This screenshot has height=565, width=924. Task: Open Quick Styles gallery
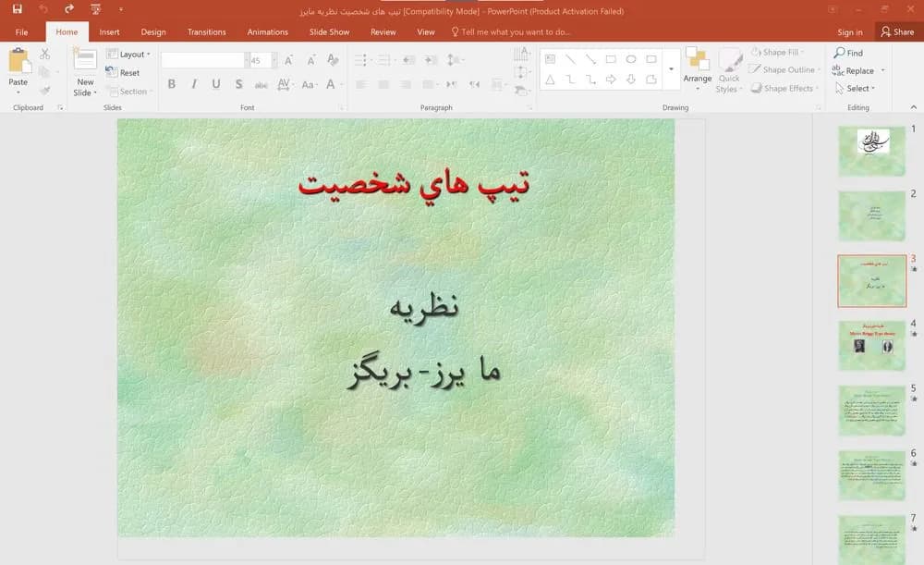pyautogui.click(x=729, y=70)
